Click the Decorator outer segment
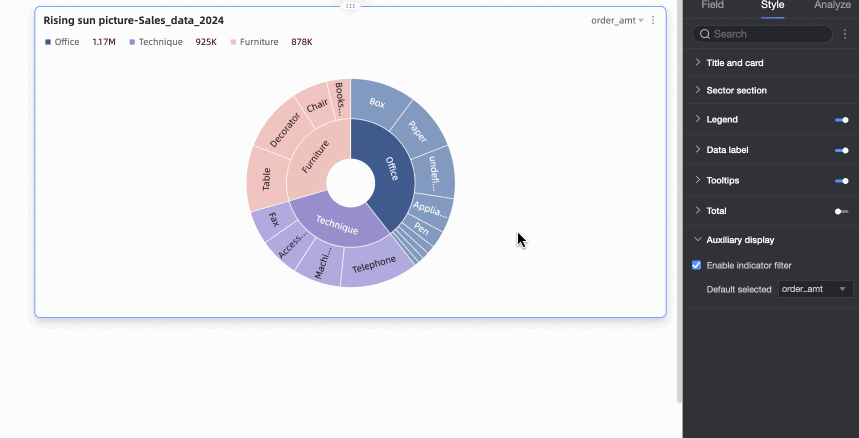Viewport: 859px width, 438px height. (x=285, y=130)
